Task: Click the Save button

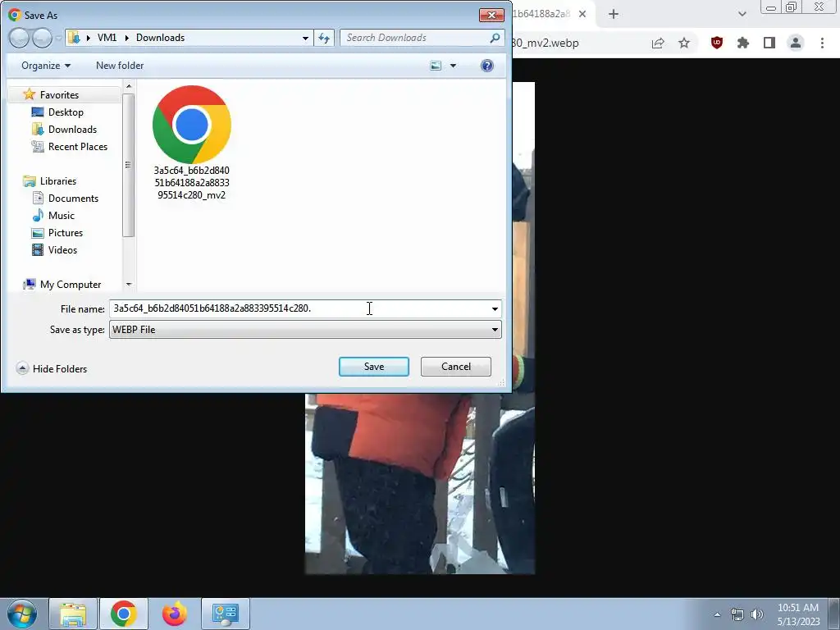Action: click(374, 367)
